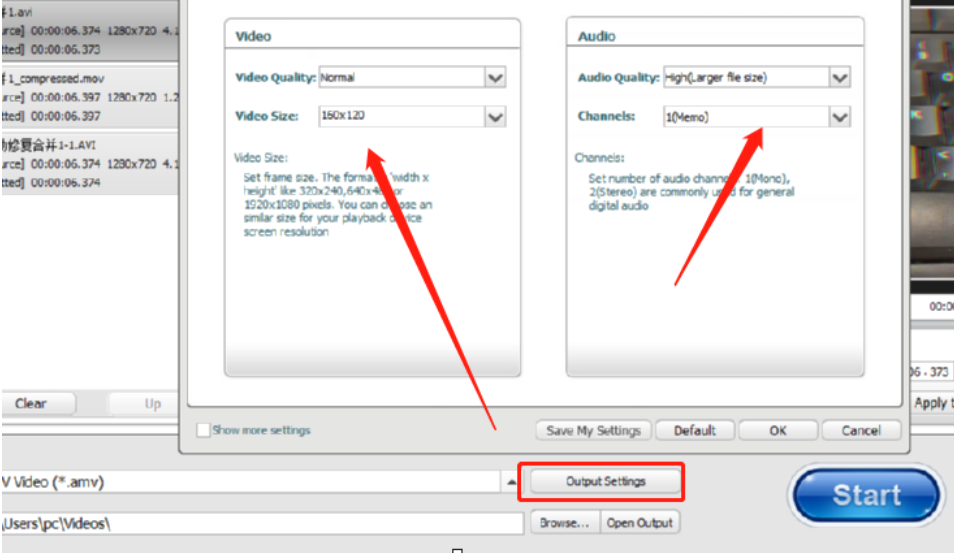Open the Audio Quality dropdown arrow

(x=840, y=78)
